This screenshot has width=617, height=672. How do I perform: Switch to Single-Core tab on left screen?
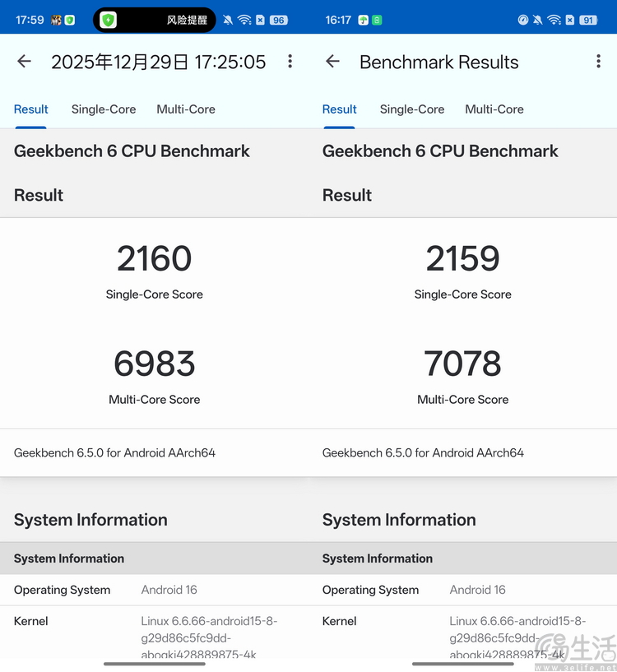[104, 109]
